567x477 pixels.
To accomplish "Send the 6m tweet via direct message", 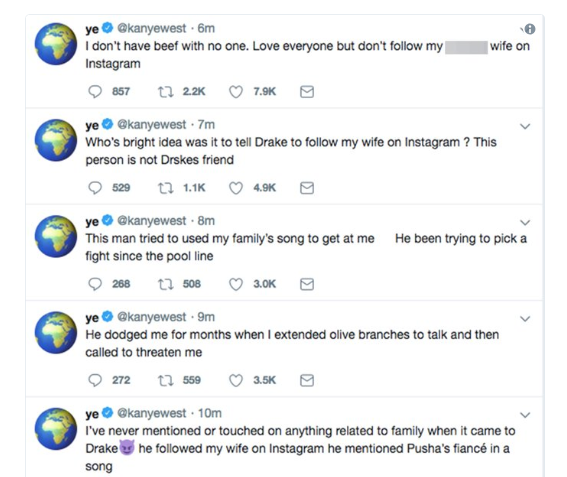I will point(307,92).
